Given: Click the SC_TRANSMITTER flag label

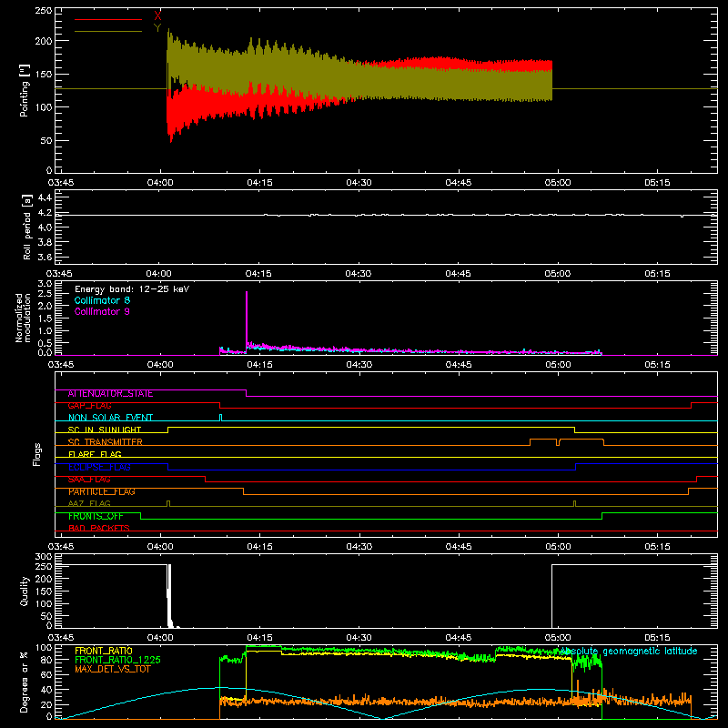Looking at the screenshot, I should tap(105, 442).
